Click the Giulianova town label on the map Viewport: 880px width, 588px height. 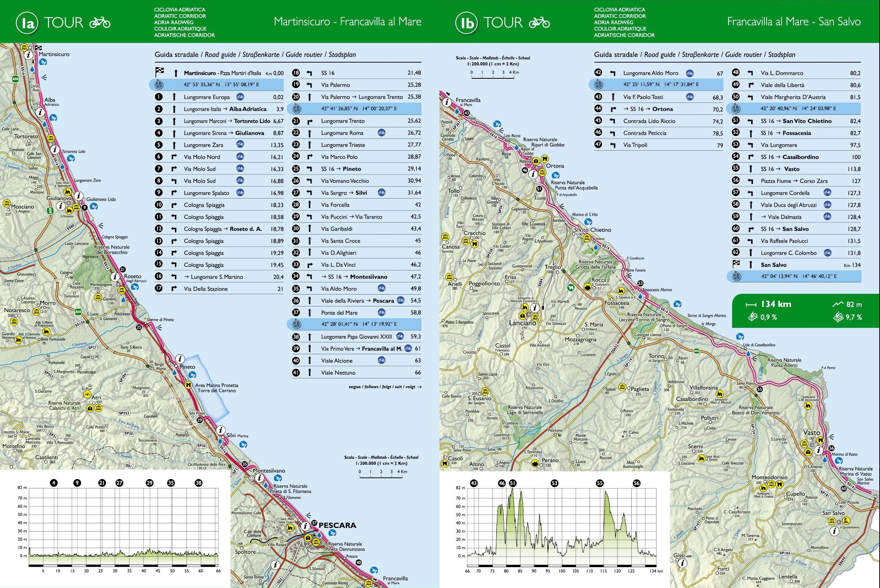pos(59,198)
